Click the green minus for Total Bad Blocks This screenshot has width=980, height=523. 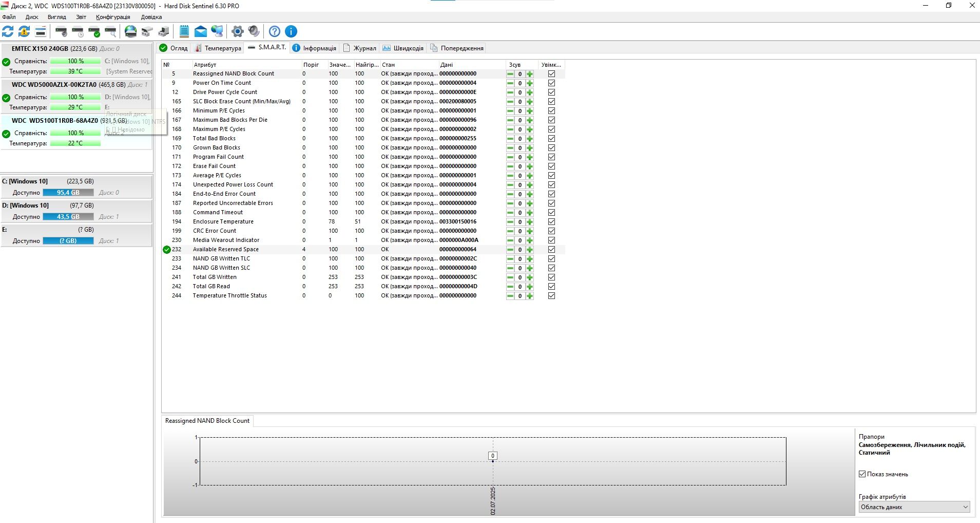(x=510, y=139)
